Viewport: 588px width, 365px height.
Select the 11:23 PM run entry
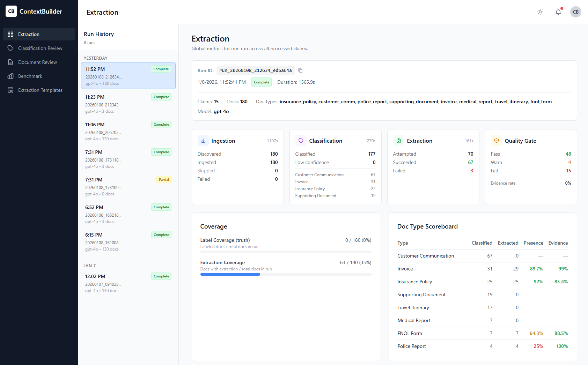pos(128,103)
